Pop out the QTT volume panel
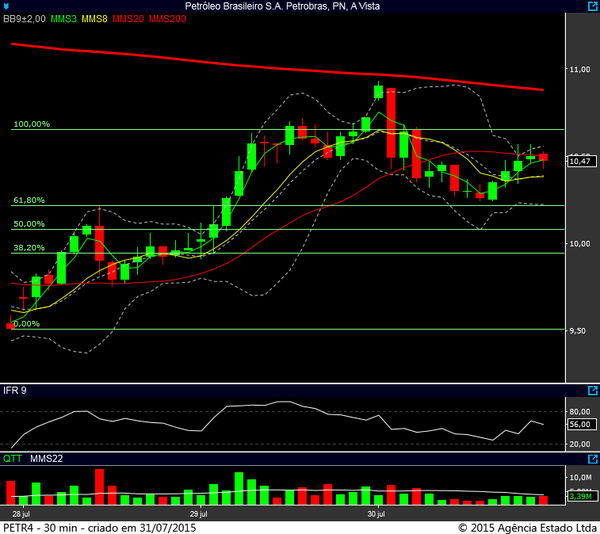600x534 pixels. click(592, 459)
